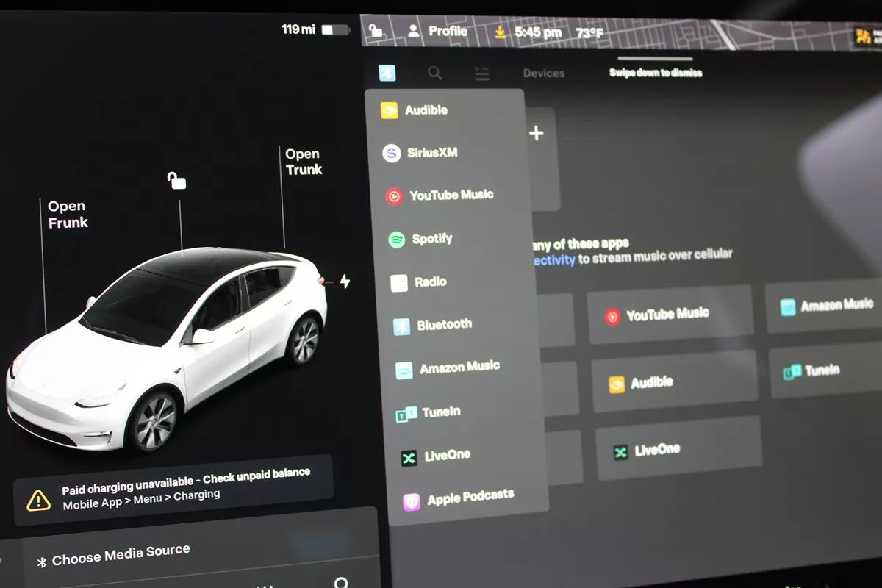Open the YouTube Music app tile
This screenshot has width=882, height=588.
click(668, 315)
